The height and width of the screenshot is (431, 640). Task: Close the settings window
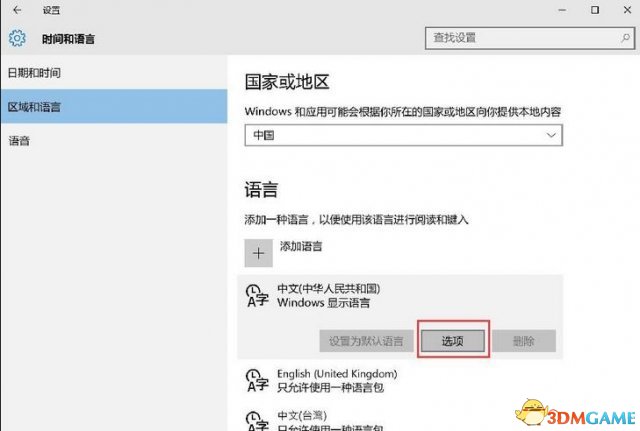[627, 10]
